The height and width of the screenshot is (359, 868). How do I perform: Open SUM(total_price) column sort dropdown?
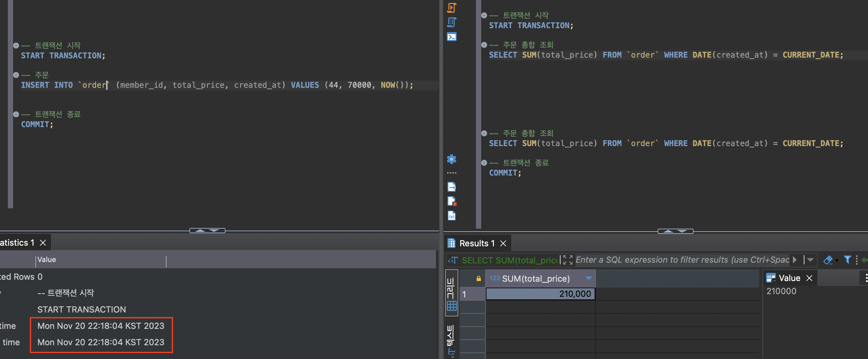point(588,278)
